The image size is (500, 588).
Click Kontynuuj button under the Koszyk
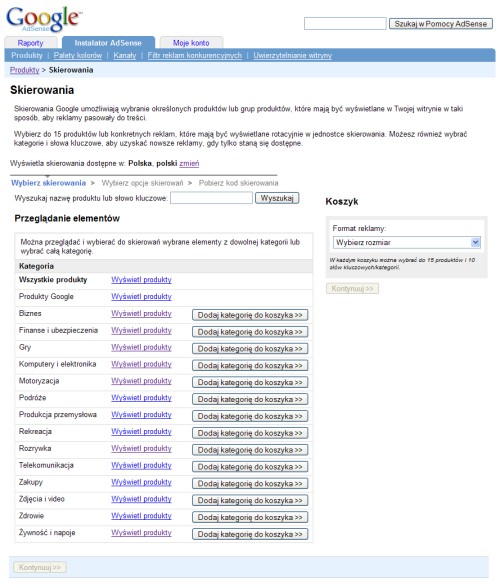[x=352, y=288]
